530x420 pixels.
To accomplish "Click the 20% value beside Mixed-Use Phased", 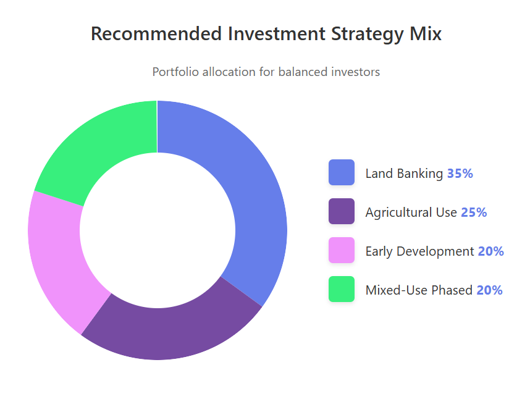I will click(489, 290).
